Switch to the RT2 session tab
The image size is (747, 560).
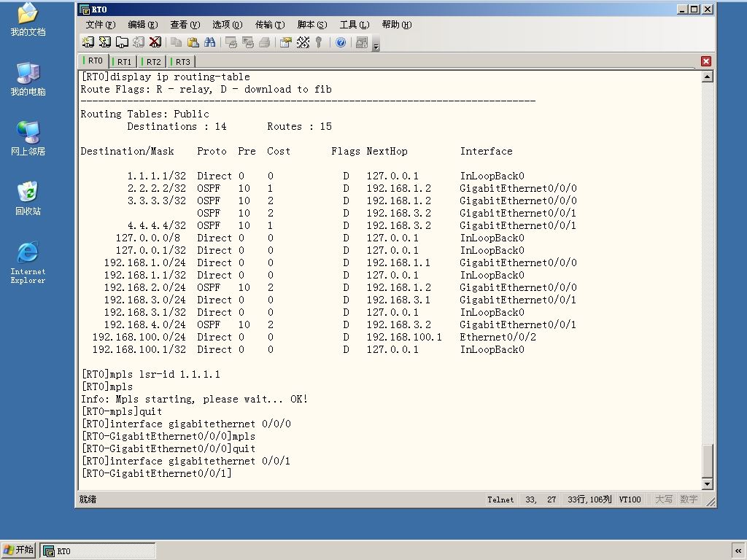pyautogui.click(x=152, y=61)
